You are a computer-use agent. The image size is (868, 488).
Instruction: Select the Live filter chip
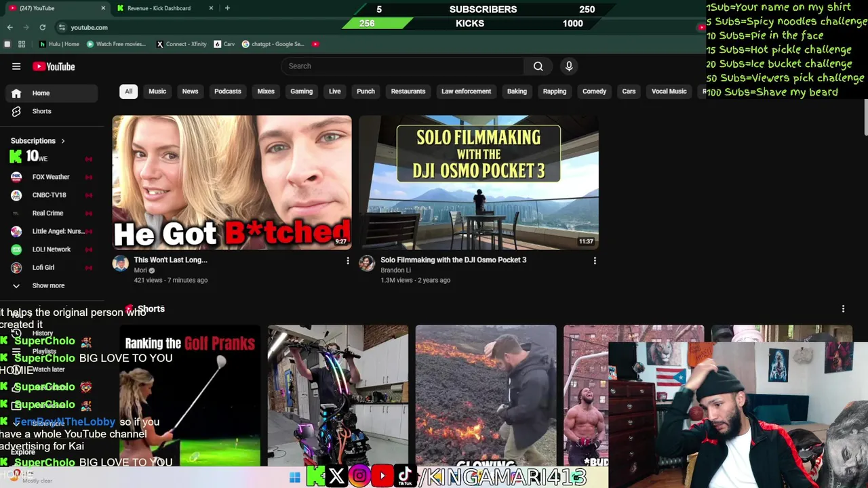click(335, 91)
